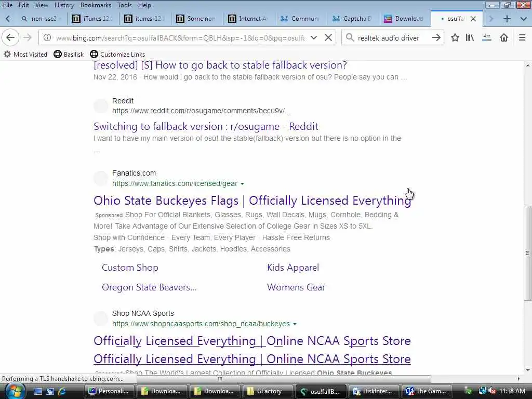This screenshot has height=399, width=532.
Task: Open the Womens Gear sitelink
Action: coord(296,287)
